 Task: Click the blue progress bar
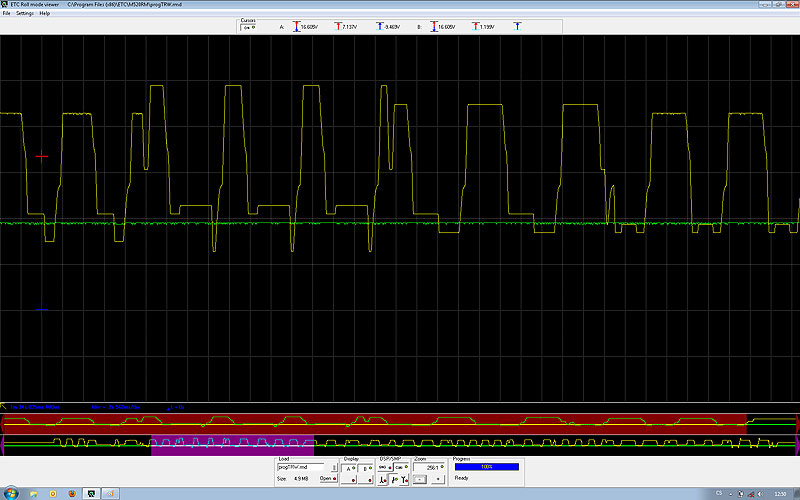486,466
